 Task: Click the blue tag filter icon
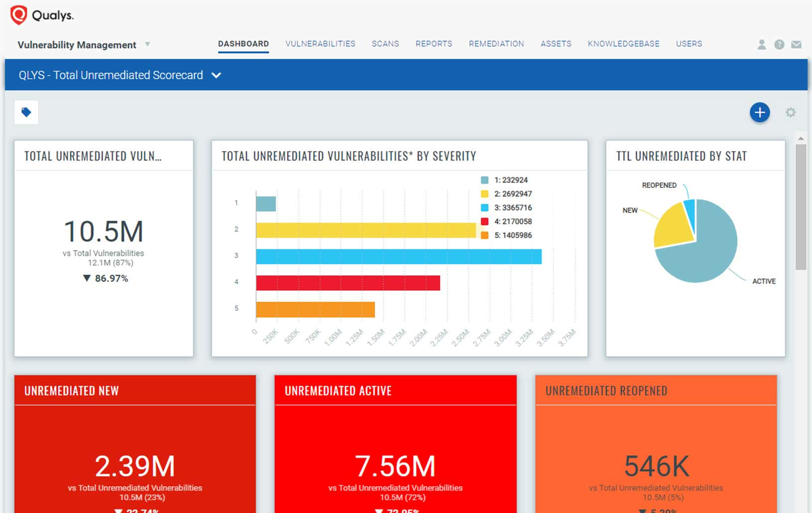26,112
